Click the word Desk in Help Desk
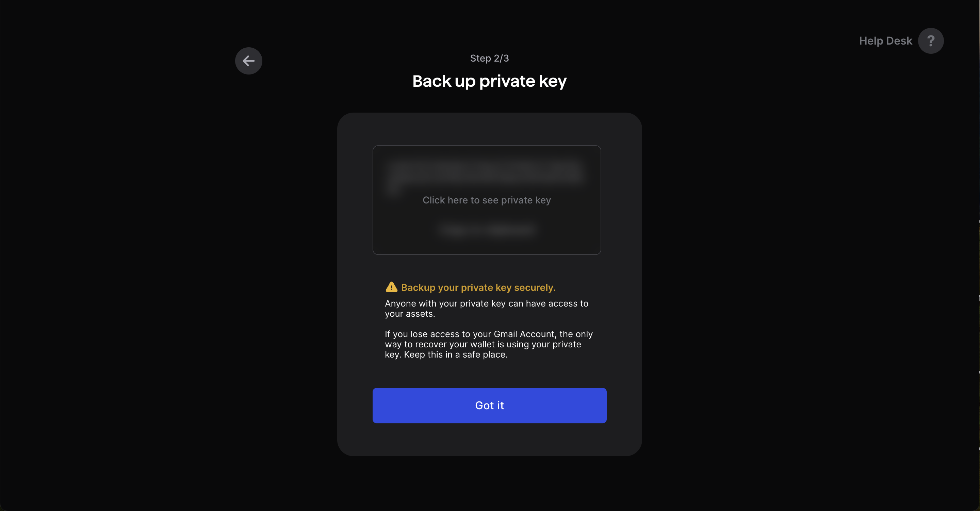This screenshot has height=511, width=980. click(899, 41)
